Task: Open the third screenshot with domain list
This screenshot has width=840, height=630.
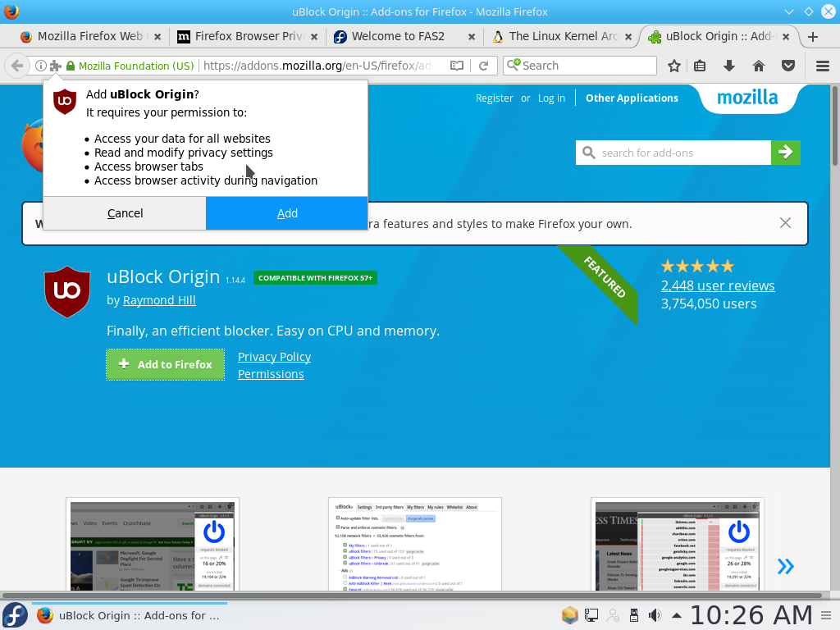Action: tap(677, 545)
